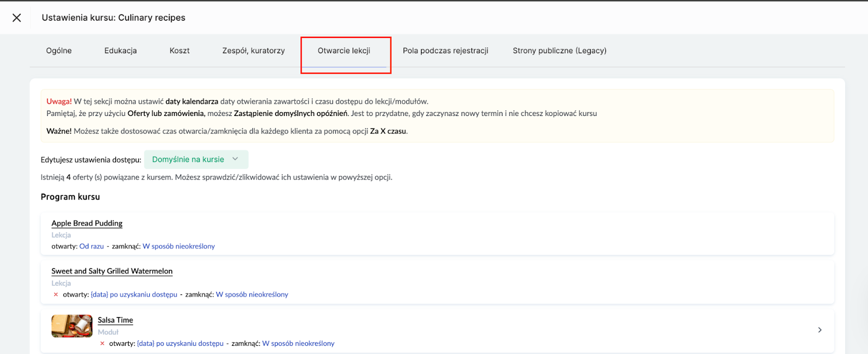Open the Salsa Time module link
The image size is (868, 354).
pos(115,320)
